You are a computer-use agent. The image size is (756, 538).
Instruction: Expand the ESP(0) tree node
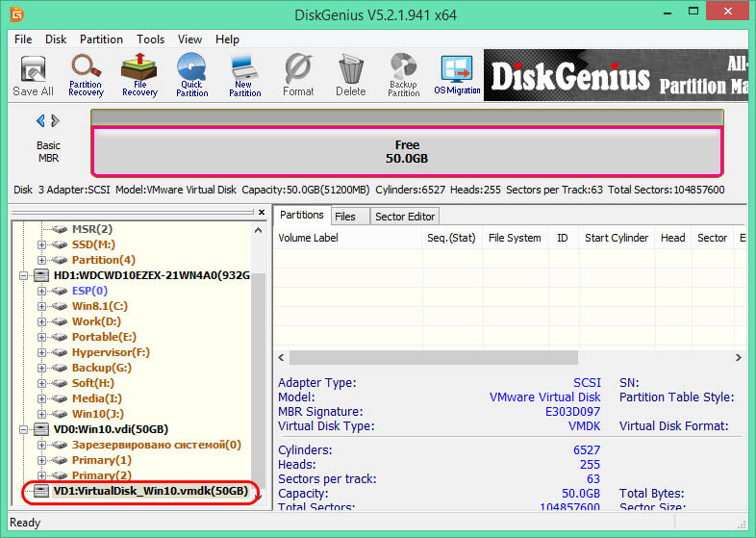[42, 291]
